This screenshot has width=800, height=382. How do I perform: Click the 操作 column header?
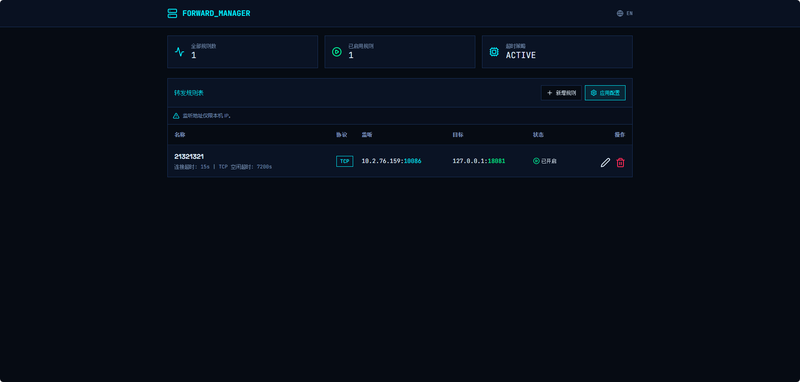620,135
